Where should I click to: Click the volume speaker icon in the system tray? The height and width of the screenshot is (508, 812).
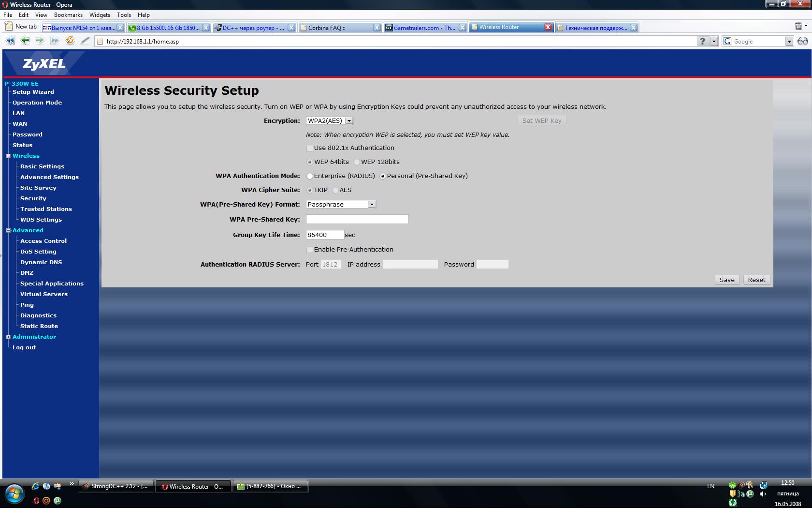click(763, 494)
